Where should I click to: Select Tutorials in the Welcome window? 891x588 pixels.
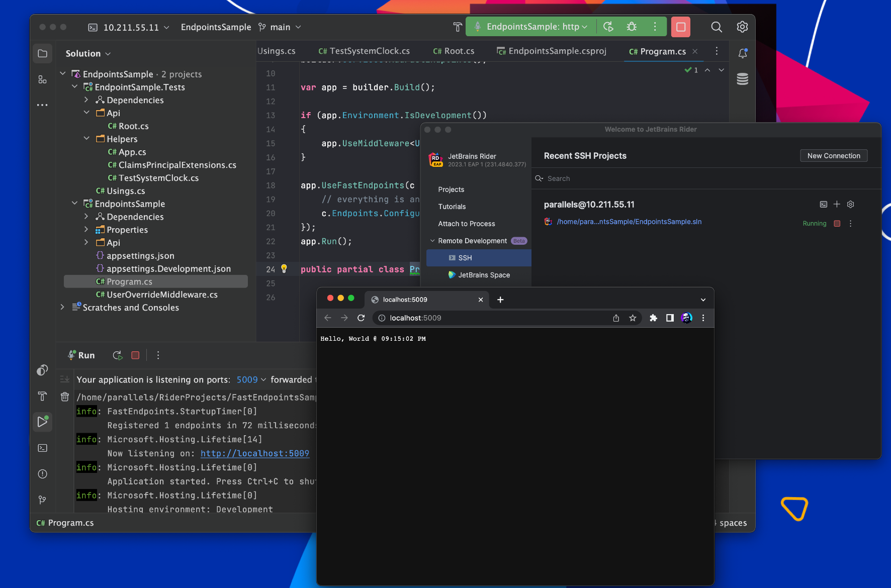(452, 207)
